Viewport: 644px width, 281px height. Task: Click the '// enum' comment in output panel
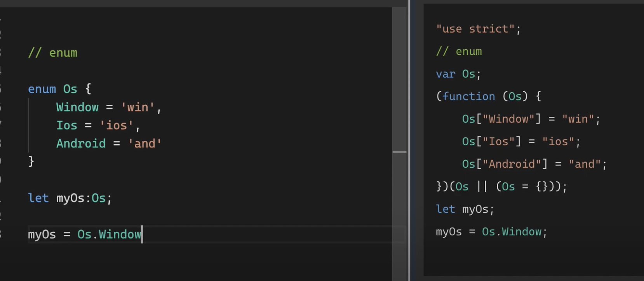click(x=459, y=52)
